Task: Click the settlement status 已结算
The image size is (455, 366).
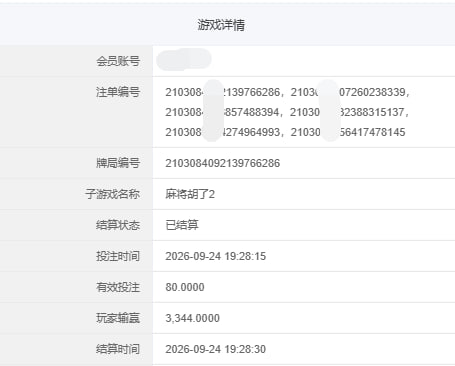Action: [182, 225]
